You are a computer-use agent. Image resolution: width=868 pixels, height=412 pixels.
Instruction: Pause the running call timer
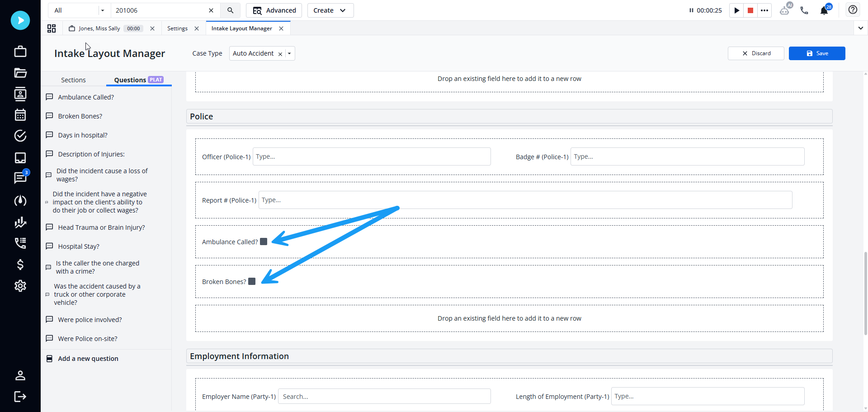coord(692,10)
